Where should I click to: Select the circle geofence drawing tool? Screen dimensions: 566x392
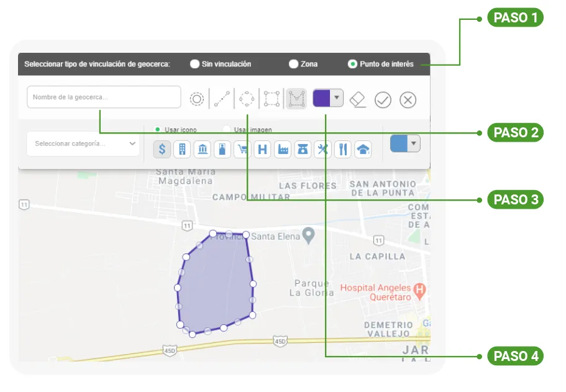(x=197, y=99)
